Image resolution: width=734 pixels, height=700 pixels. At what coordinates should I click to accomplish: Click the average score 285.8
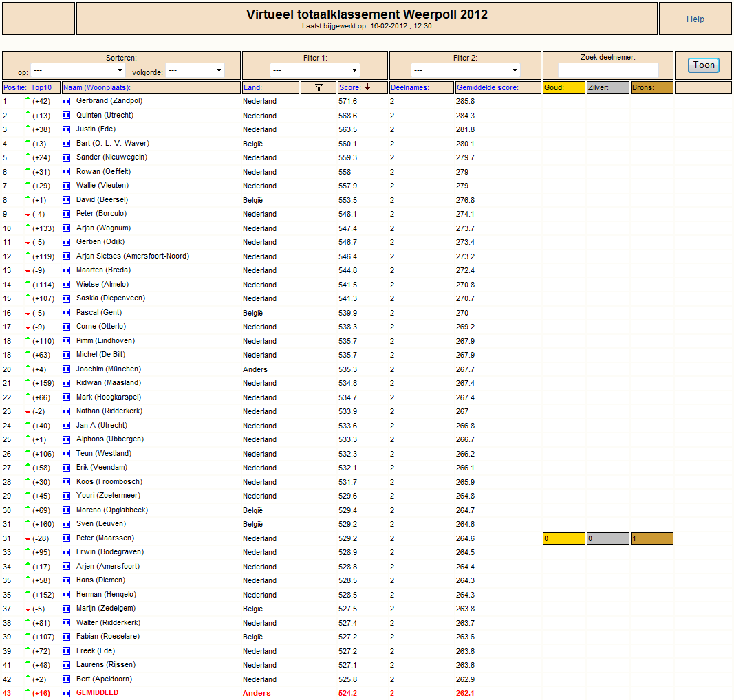465,101
